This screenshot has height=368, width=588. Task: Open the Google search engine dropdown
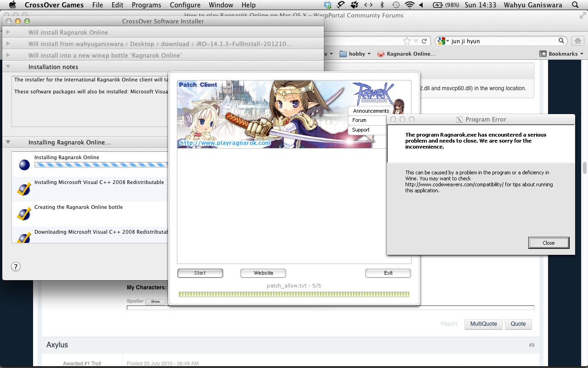[443, 41]
